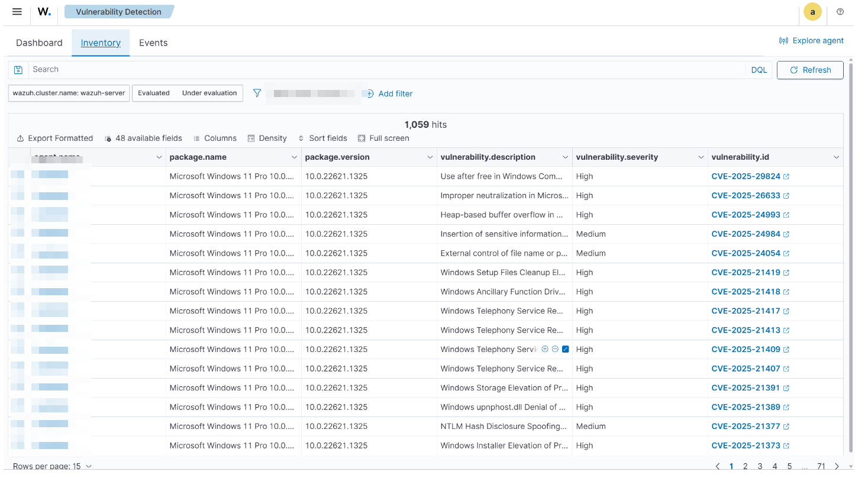868x481 pixels.
Task: Click Add filter
Action: pyautogui.click(x=390, y=93)
